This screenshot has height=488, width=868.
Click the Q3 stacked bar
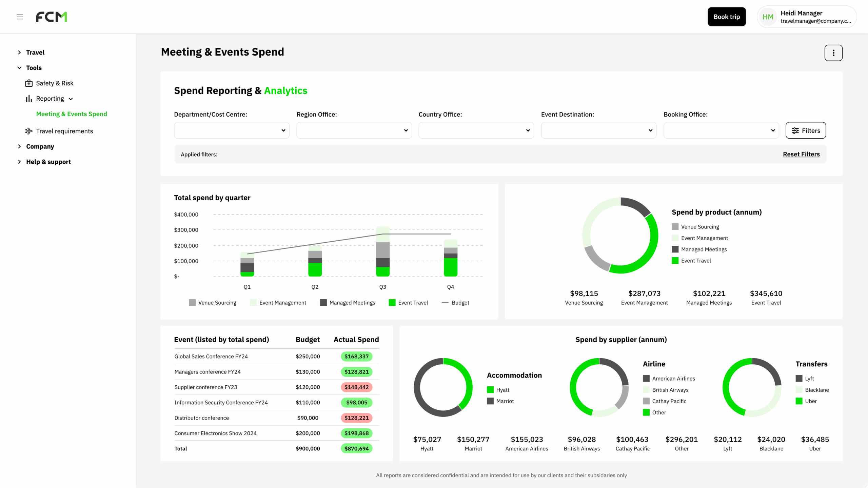pyautogui.click(x=383, y=251)
